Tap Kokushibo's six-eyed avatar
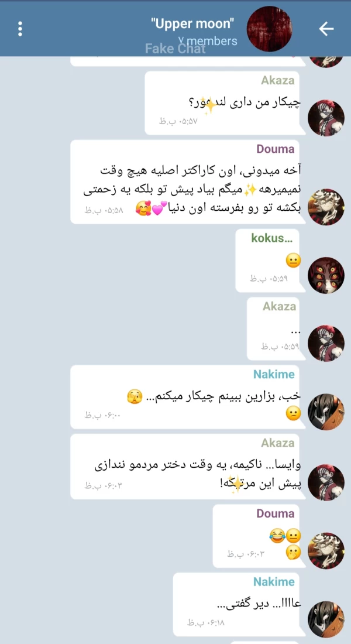Image resolution: width=351 pixels, height=644 pixels. [326, 275]
